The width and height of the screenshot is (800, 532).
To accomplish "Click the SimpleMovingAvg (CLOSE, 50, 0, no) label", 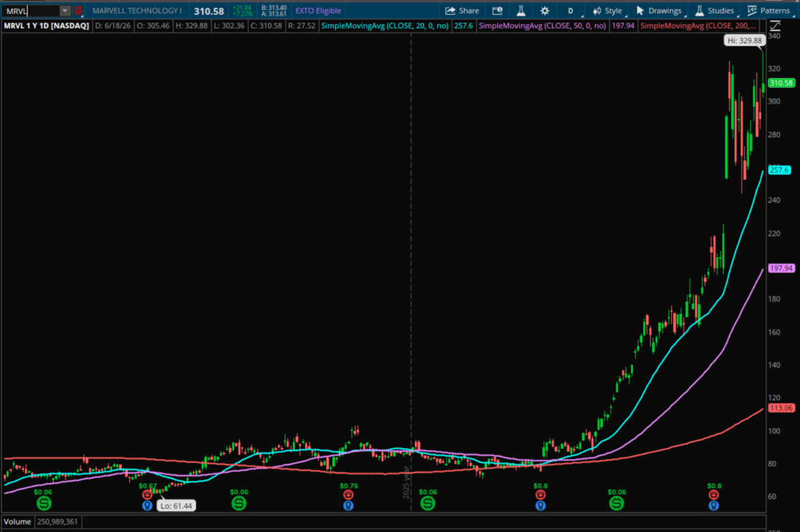I will [x=542, y=25].
